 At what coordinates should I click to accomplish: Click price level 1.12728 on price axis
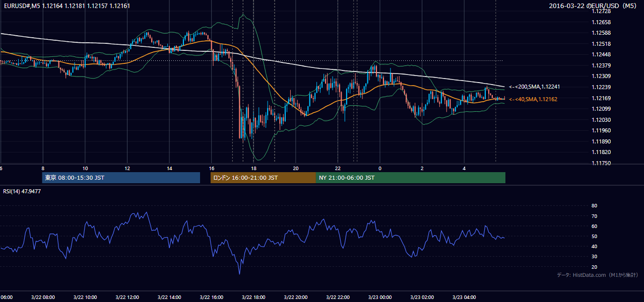pyautogui.click(x=602, y=11)
